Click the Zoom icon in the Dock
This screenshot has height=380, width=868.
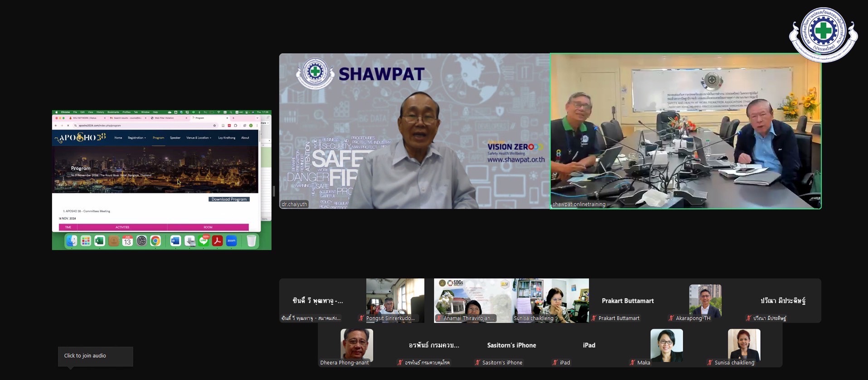(232, 241)
